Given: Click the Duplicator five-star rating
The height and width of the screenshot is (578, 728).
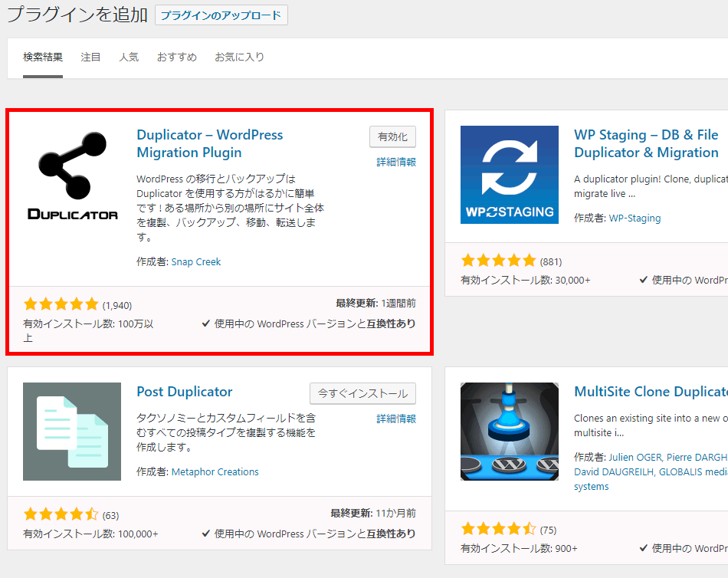Looking at the screenshot, I should [x=61, y=304].
